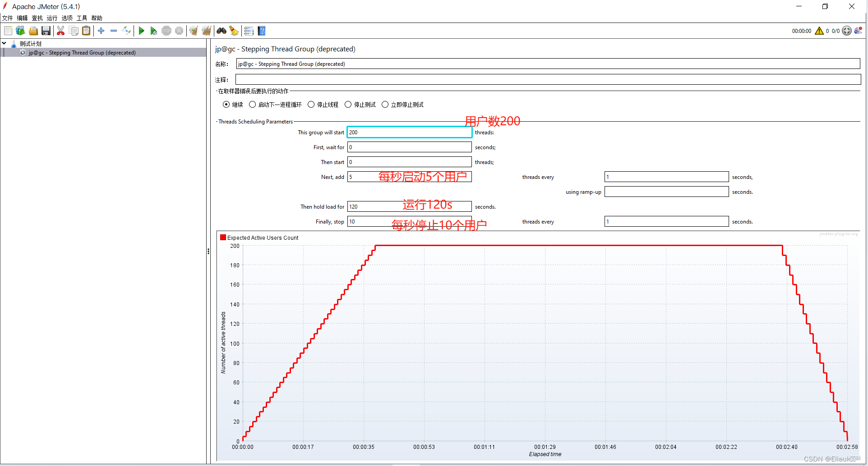Click 'Then hold load for' field

coord(410,207)
